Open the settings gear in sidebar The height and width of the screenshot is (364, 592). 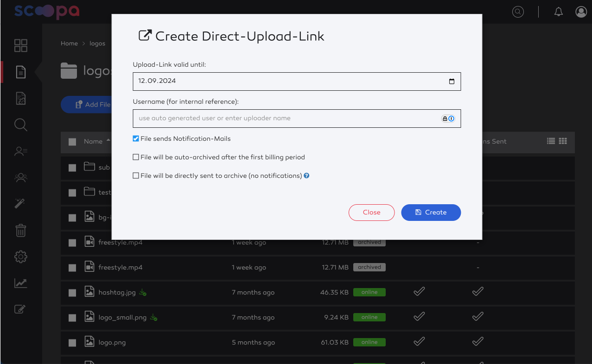pos(21,257)
